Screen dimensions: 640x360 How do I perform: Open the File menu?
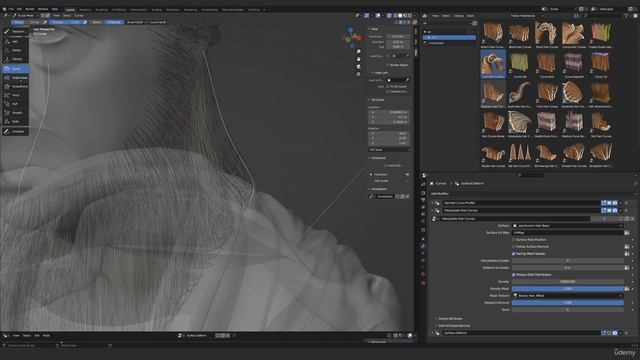(11, 9)
